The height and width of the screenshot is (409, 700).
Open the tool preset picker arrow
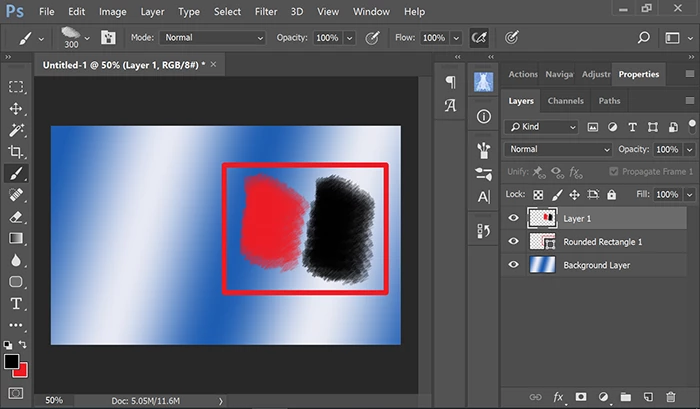[41, 39]
